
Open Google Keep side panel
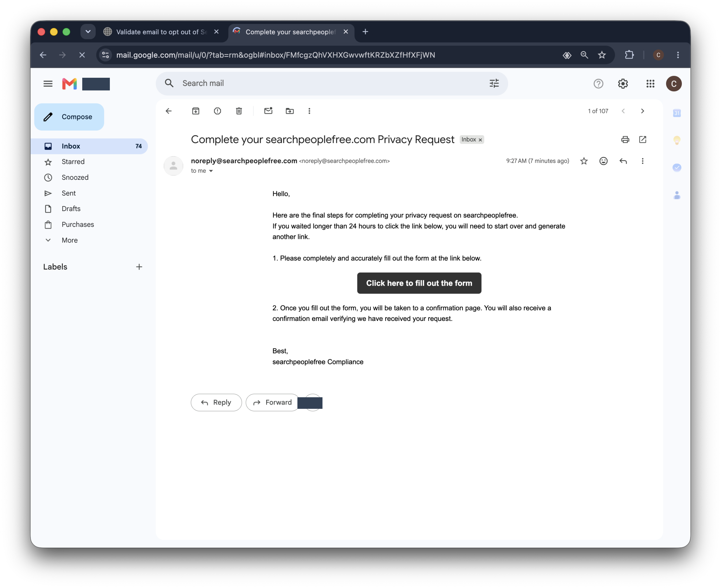point(677,140)
